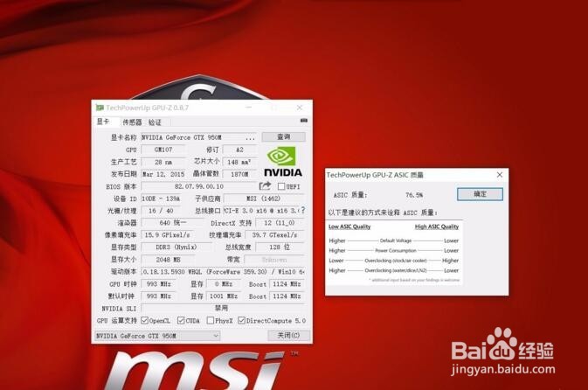Click the BIOS export share arrow icon
Screen dimensions: 588x390
tap(265, 185)
